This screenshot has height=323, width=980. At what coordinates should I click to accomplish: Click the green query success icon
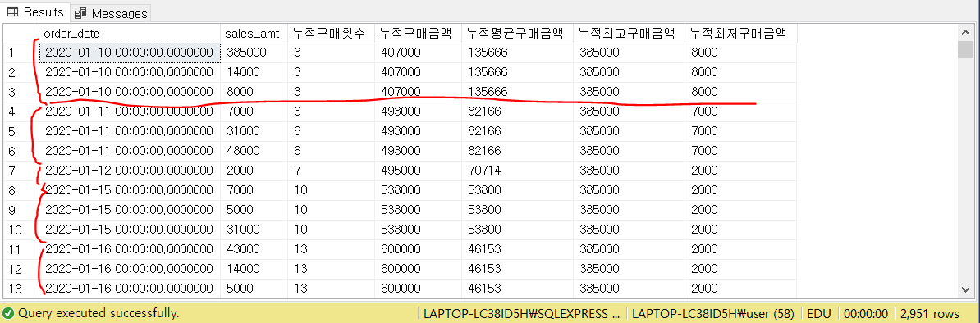click(8, 313)
